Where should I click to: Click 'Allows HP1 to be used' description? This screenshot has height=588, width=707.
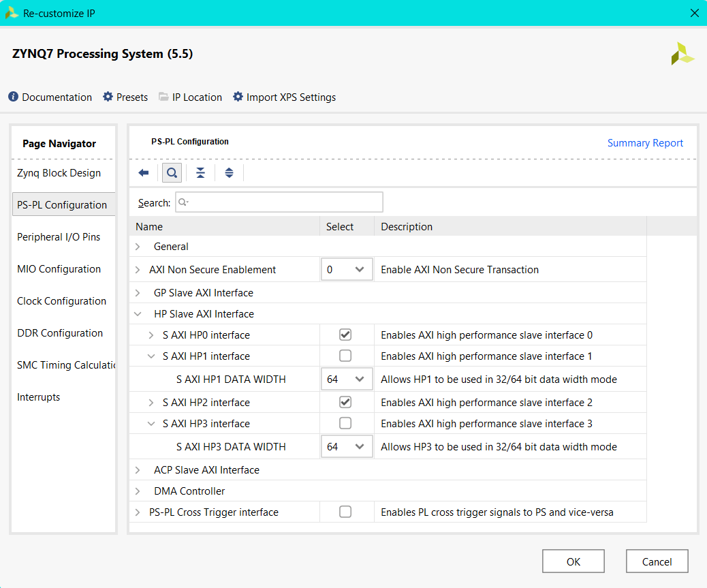click(499, 380)
